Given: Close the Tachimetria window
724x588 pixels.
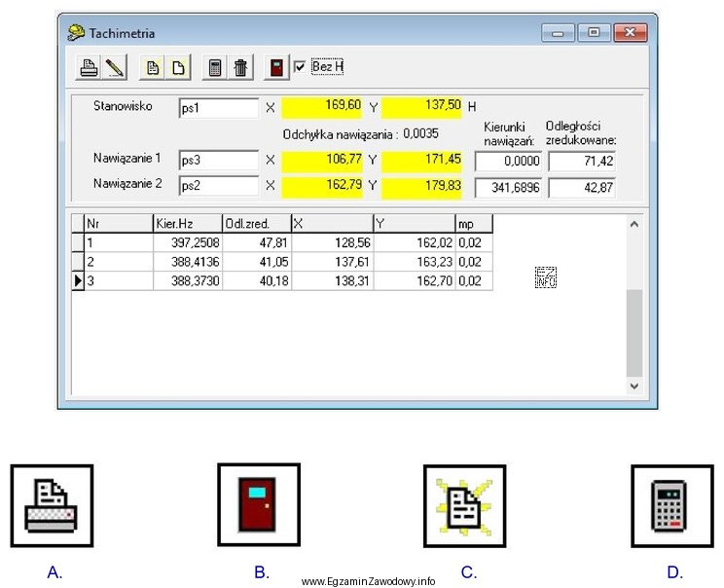Looking at the screenshot, I should 631,33.
